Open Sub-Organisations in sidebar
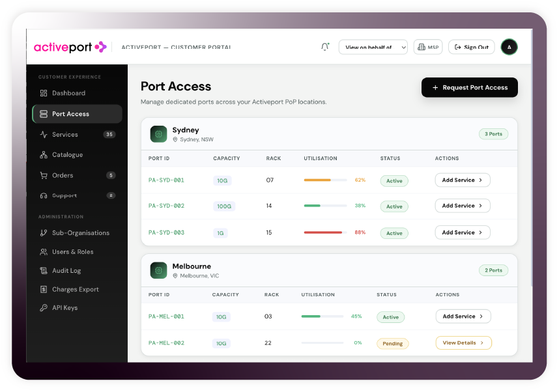This screenshot has width=559, height=392. tap(77, 232)
